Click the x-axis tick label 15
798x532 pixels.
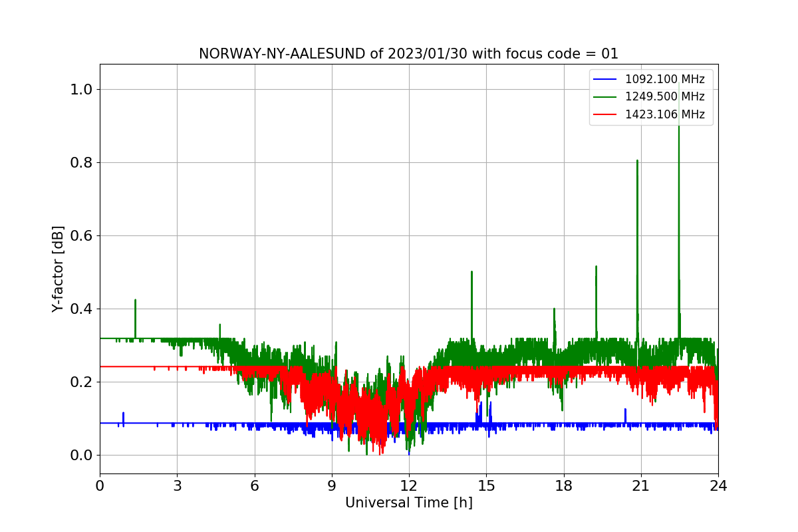point(486,485)
